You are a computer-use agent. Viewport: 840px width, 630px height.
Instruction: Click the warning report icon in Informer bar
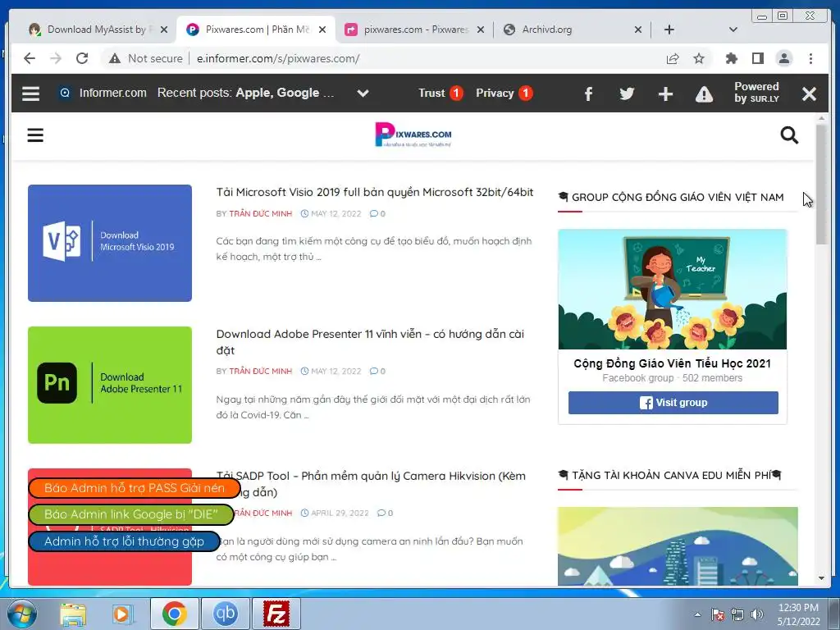[704, 94]
